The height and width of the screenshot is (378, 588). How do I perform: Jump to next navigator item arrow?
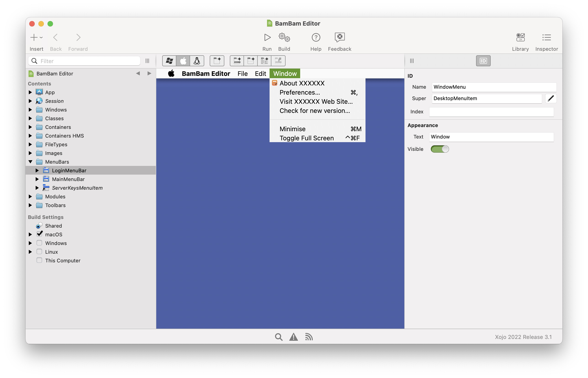tap(149, 73)
